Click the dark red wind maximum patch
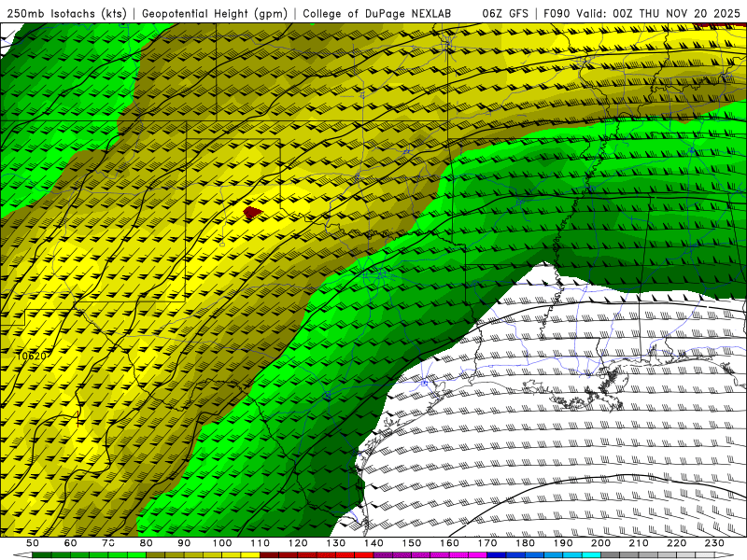Viewport: 747px width, 560px height. (x=252, y=213)
